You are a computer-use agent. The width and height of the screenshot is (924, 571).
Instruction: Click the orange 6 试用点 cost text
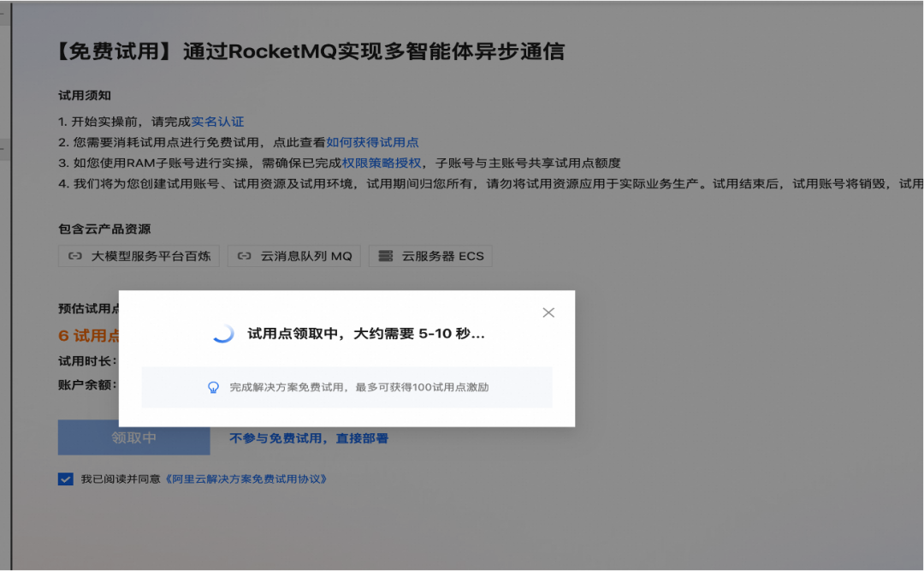pos(86,335)
